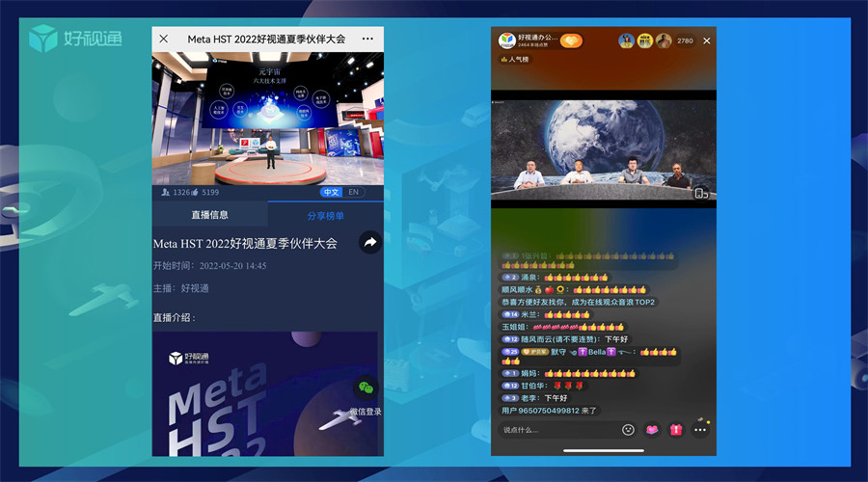Viewport: 868px width, 482px height.
Task: Open the 分享榜单 tab
Action: (326, 216)
